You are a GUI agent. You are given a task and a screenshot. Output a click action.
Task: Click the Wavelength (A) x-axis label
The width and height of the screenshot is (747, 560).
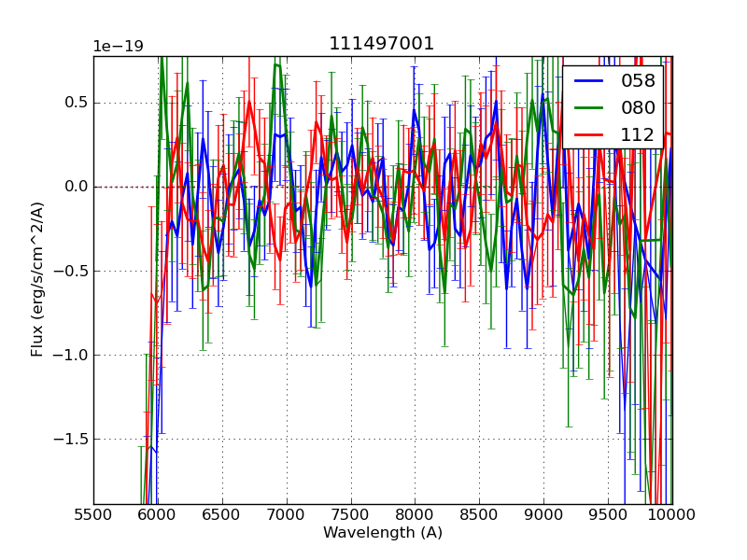(383, 533)
